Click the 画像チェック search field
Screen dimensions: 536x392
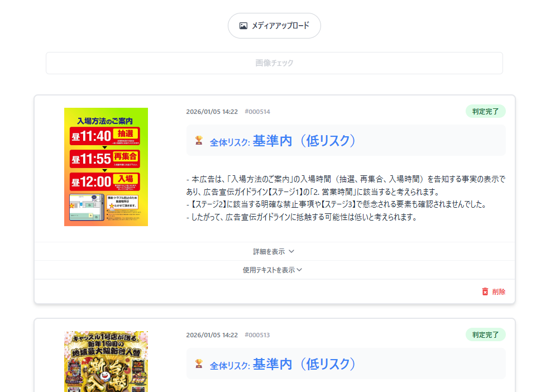[x=274, y=63]
